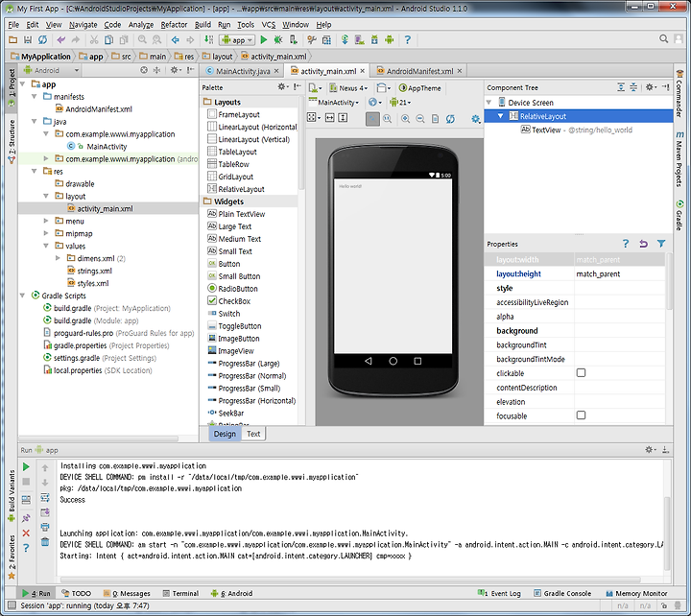Run the app with green play button in toolbar
The image size is (691, 616).
click(264, 40)
